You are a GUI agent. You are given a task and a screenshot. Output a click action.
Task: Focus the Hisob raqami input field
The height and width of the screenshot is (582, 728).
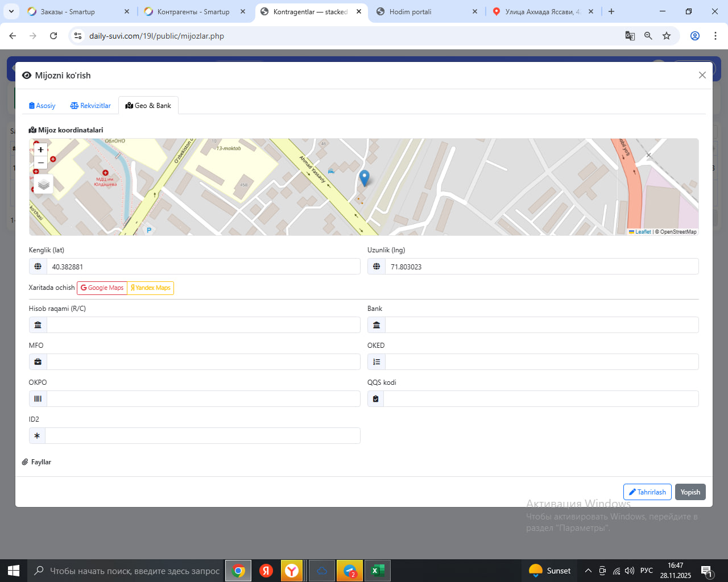203,325
